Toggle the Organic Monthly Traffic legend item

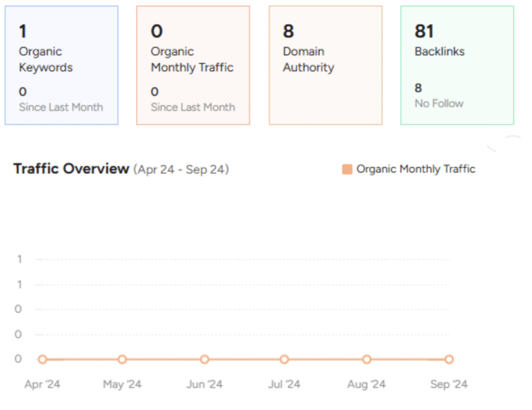point(416,169)
